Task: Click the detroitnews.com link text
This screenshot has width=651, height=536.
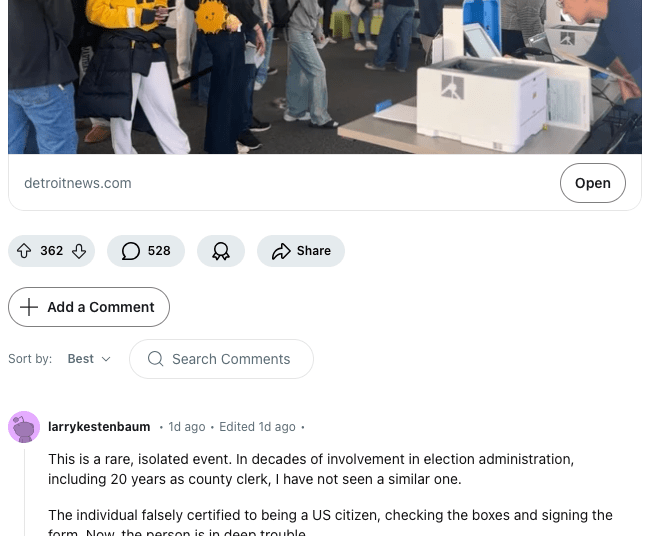Action: tap(78, 183)
